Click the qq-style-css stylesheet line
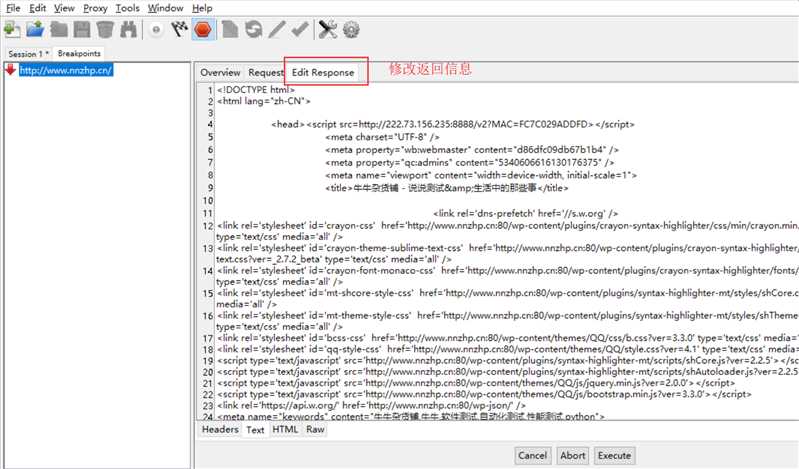The image size is (799, 469). [508, 349]
